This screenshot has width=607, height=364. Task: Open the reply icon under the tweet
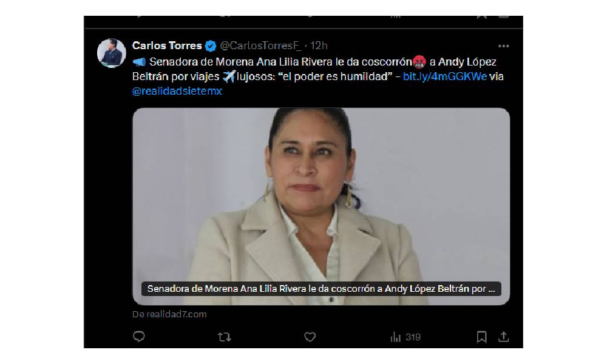(139, 337)
